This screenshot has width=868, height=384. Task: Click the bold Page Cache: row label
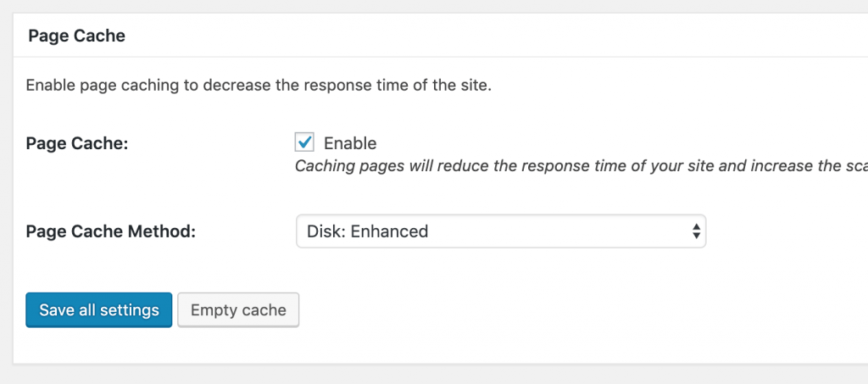tap(77, 143)
